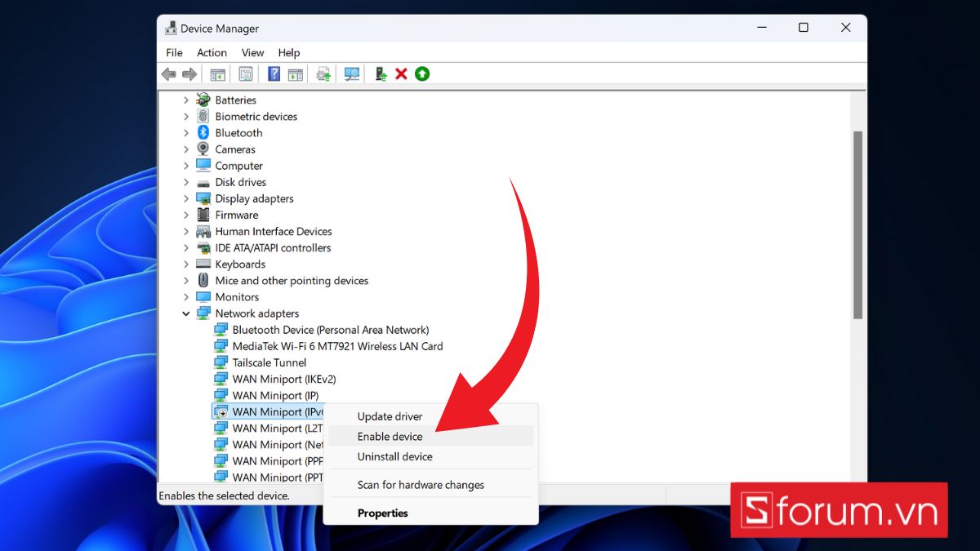Click the disabled WAN Miniport (IPv6) adapter icon
The height and width of the screenshot is (551, 980).
click(x=220, y=412)
